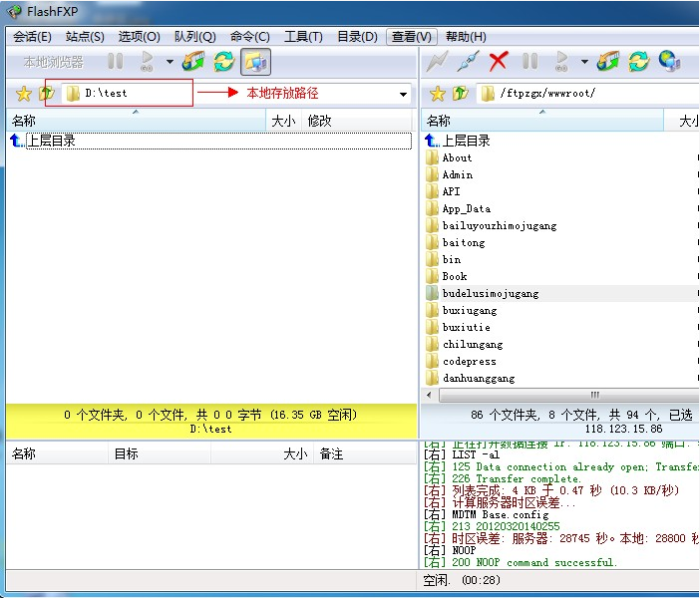Toggle the highlighted switch-pane view button

coord(256,62)
